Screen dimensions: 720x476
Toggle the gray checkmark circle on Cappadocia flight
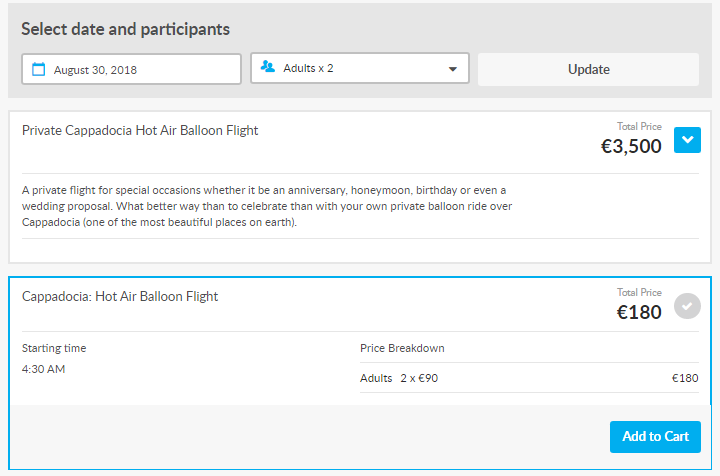click(687, 306)
